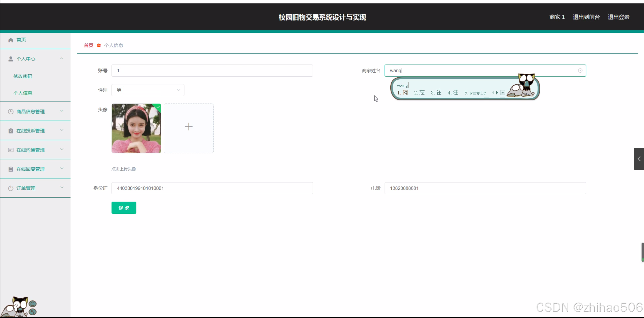Select 个人信息 in sidebar
Viewport: 644px width, 318px height.
[x=23, y=93]
